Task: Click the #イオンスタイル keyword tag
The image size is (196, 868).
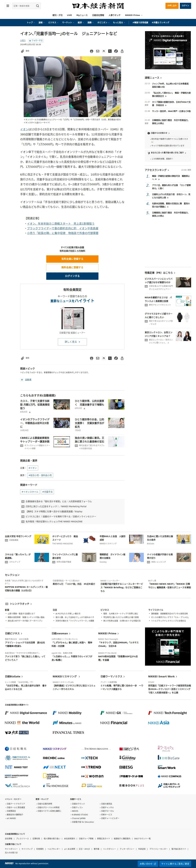Action: pyautogui.click(x=30, y=492)
